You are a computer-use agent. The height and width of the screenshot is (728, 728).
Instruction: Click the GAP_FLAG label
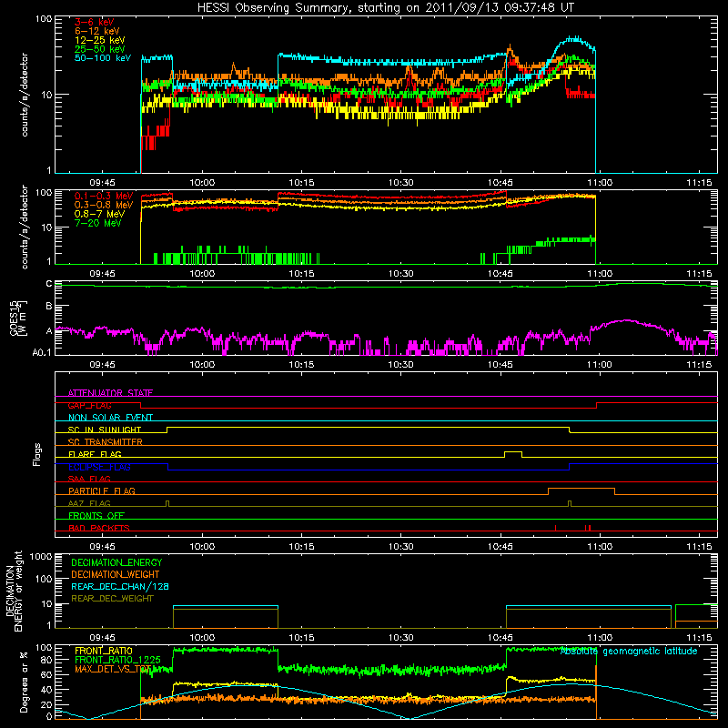pos(89,405)
